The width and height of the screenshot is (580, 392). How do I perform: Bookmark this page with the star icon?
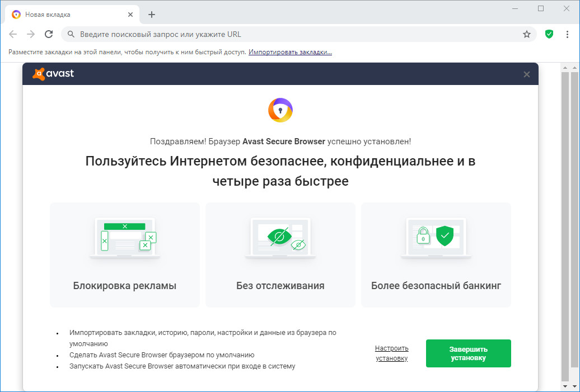[x=527, y=34]
